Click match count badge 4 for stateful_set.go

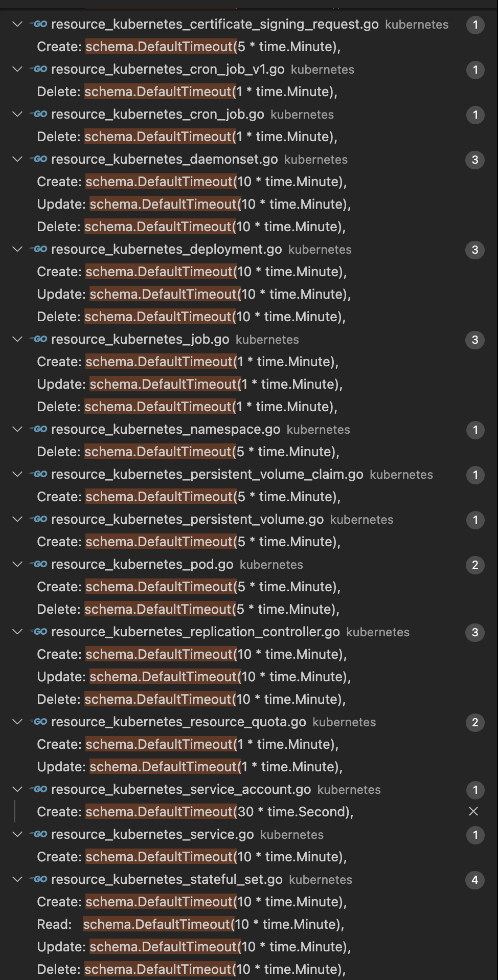pos(475,880)
